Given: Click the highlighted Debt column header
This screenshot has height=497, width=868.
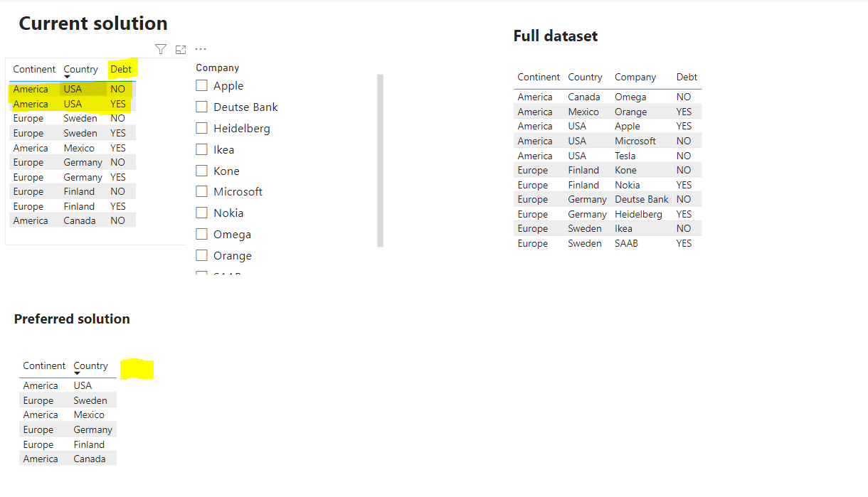Looking at the screenshot, I should (121, 69).
